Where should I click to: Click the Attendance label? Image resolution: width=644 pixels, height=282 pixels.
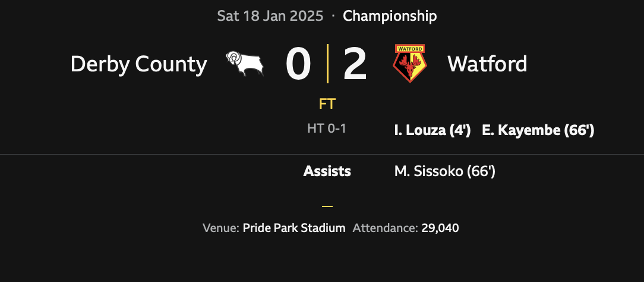coord(386,228)
